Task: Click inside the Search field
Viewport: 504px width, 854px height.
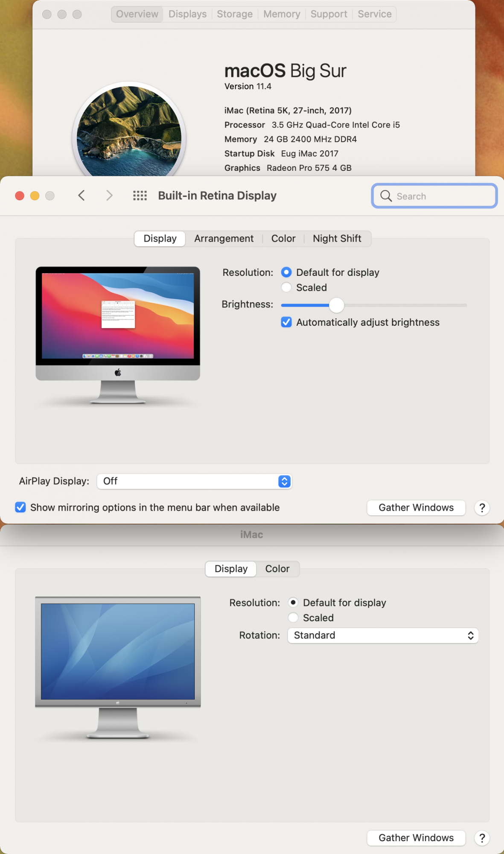Action: pos(434,196)
